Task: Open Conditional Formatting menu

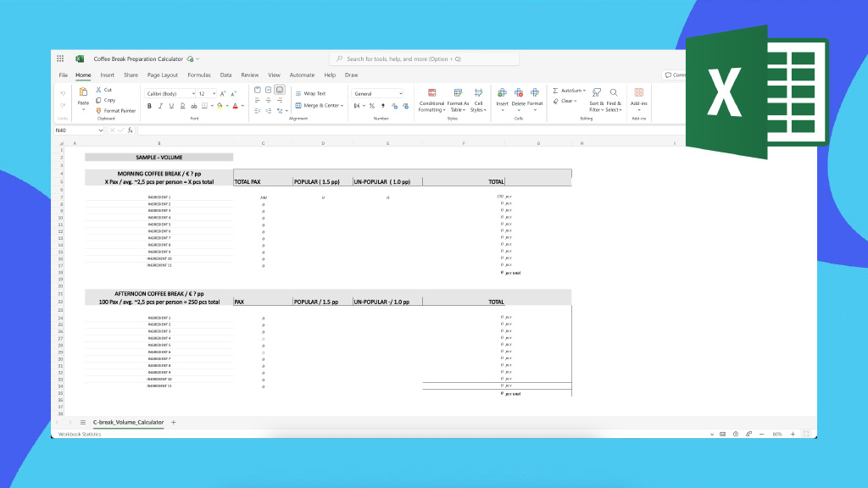Action: (431, 100)
